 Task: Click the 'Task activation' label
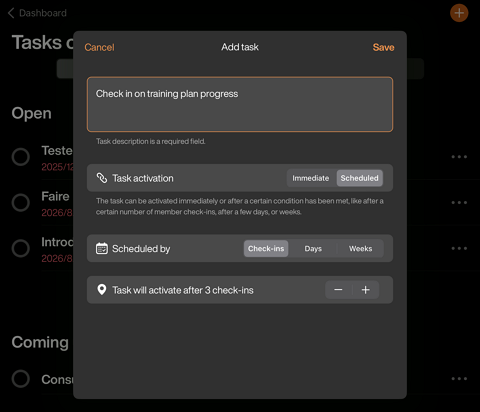coord(143,178)
